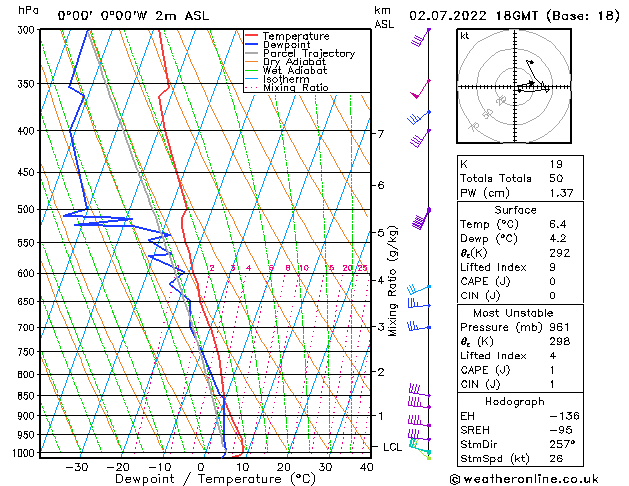Click the weatheronline.co.uk copyright text
Viewport: 629px width, 486px height.
point(524,479)
